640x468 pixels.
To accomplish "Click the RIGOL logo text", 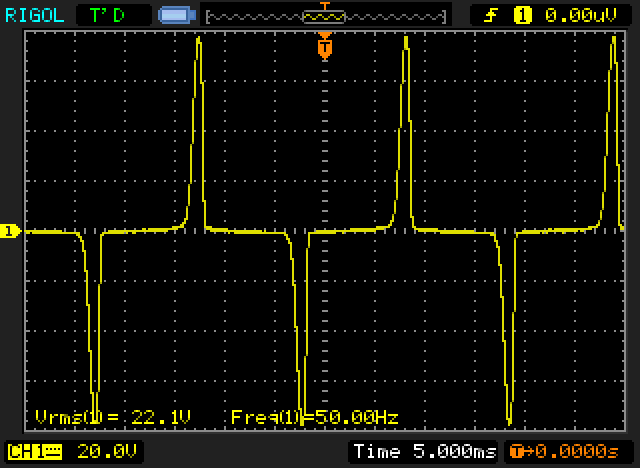I will (34, 16).
